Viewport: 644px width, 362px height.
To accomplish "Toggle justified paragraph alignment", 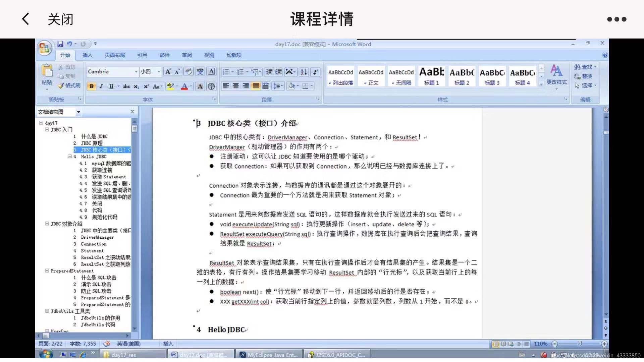I will coord(256,86).
